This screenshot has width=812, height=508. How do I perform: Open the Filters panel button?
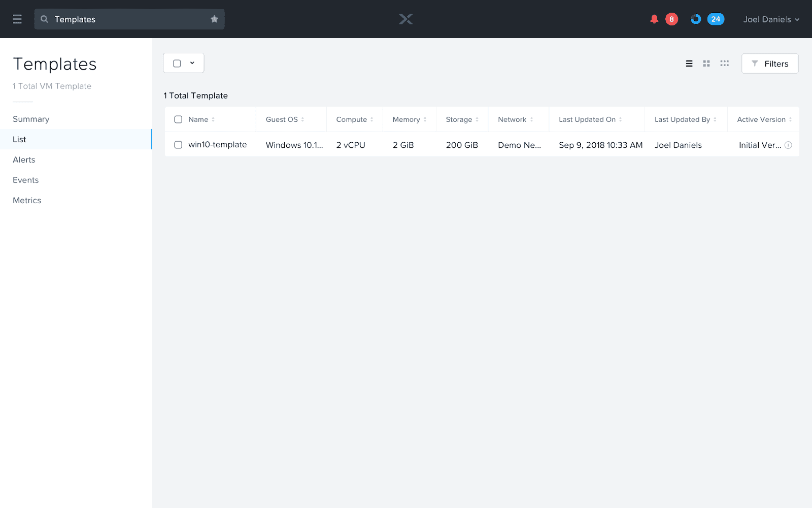(x=770, y=63)
